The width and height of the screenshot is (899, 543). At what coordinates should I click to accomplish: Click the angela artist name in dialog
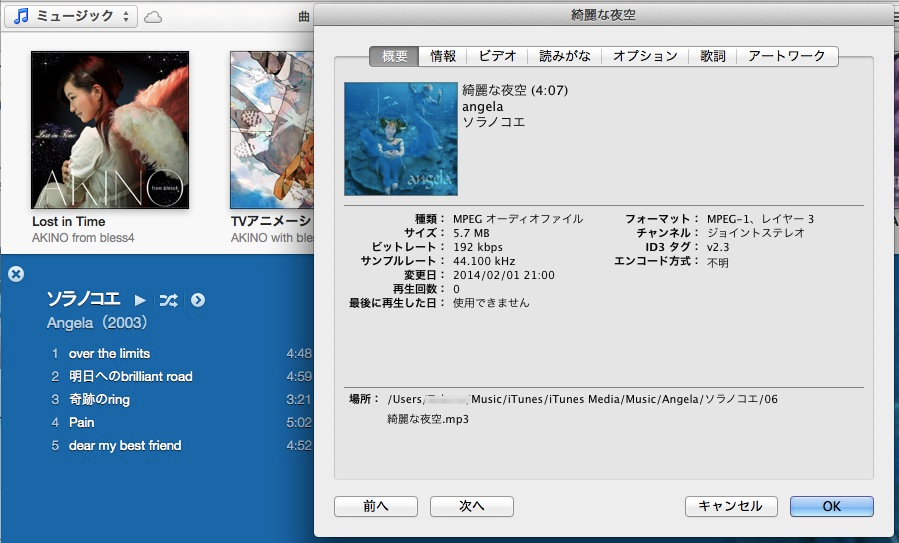[483, 107]
